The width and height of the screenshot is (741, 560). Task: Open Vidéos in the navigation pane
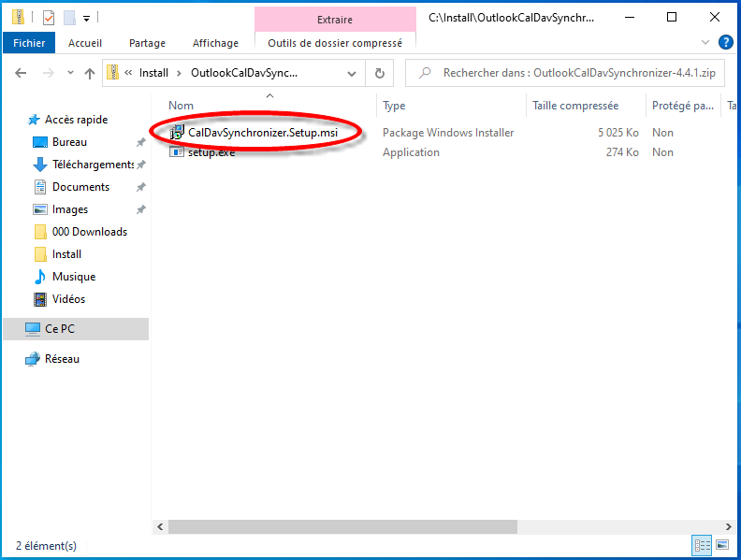(x=68, y=299)
